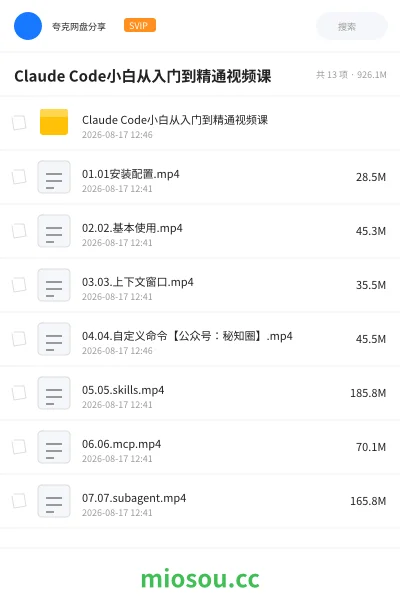The height and width of the screenshot is (600, 400).
Task: Select checkbox for 01.01安装配置.mp4
Action: tap(19, 177)
